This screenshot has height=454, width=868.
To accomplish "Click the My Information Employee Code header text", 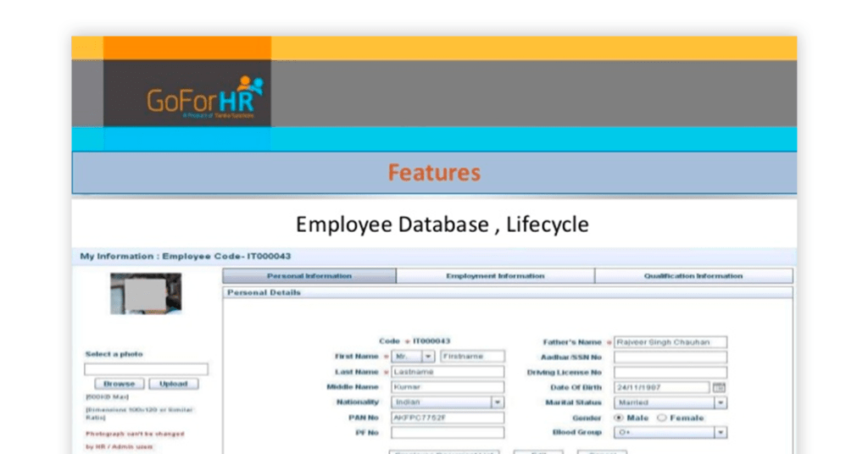I will 186,256.
